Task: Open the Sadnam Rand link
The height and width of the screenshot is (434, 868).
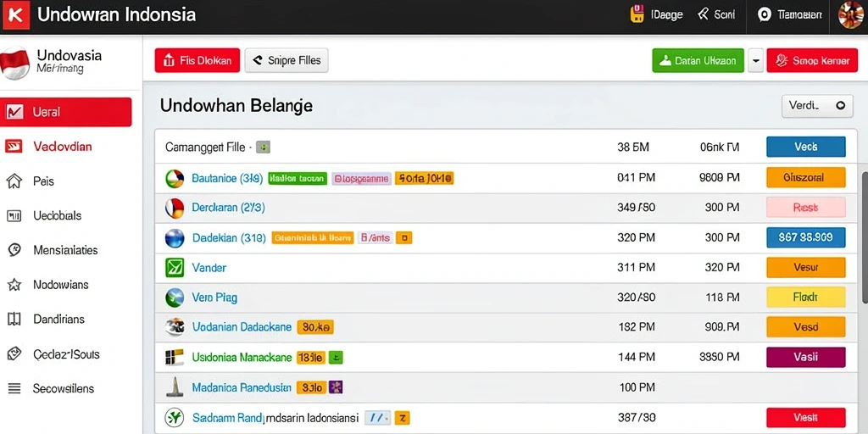Action: point(228,417)
